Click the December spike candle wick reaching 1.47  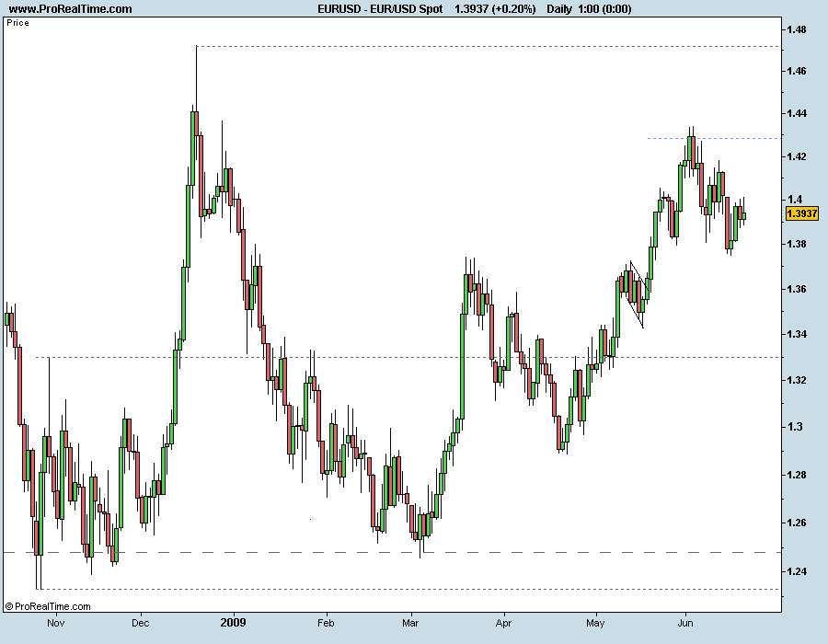coord(197,76)
